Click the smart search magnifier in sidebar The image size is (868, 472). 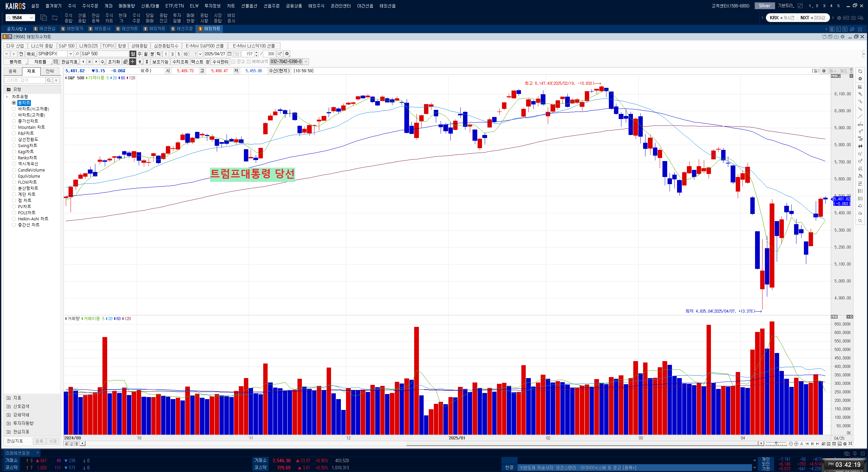[49, 80]
